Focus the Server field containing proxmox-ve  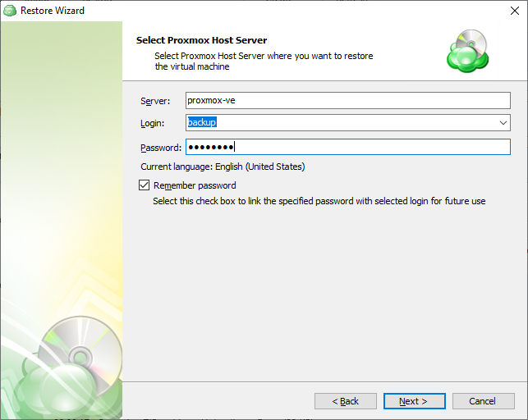tap(348, 100)
